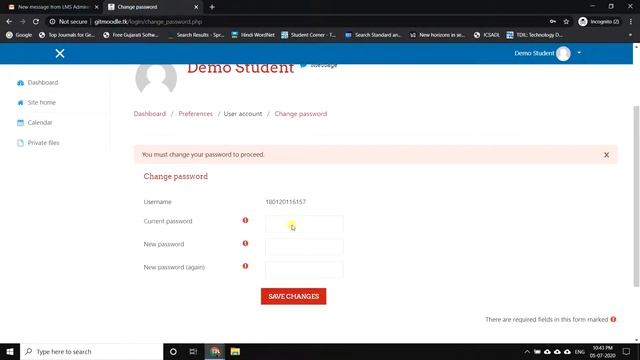Open the Search Results - Spr... bookmark
Image resolution: width=640 pixels, height=360 pixels.
tap(196, 35)
